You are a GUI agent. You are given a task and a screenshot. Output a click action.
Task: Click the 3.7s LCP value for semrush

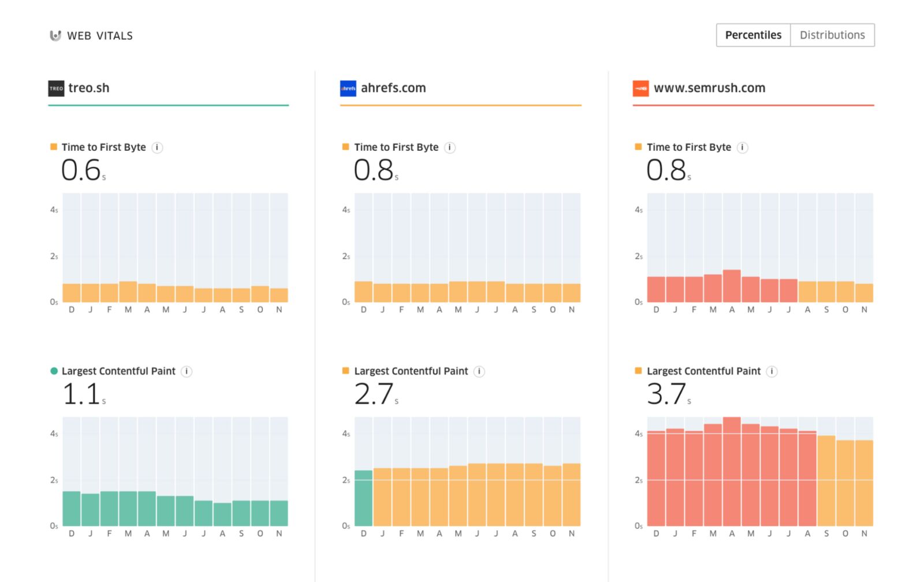tap(669, 394)
